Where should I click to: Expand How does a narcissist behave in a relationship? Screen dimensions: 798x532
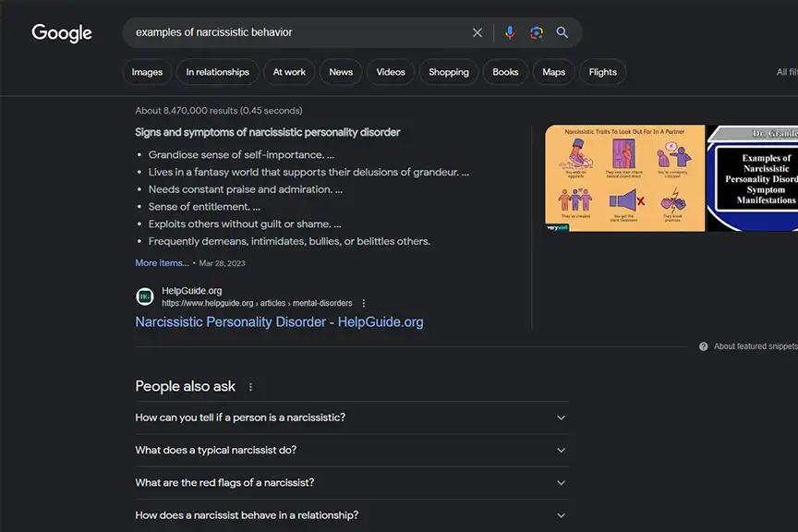pyautogui.click(x=352, y=515)
